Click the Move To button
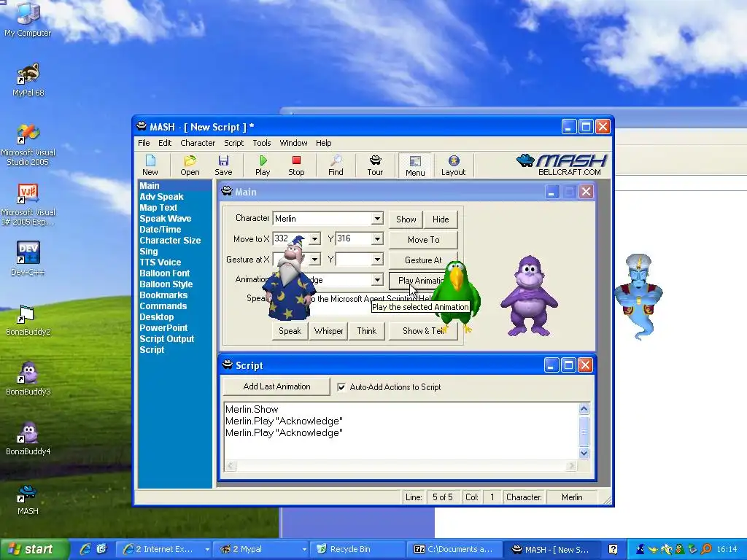This screenshot has width=747, height=560. (x=424, y=239)
